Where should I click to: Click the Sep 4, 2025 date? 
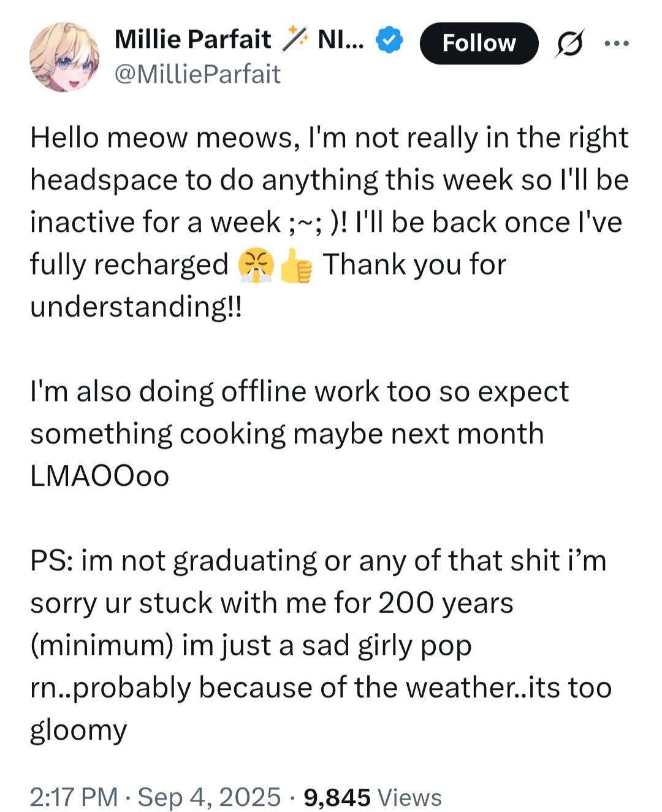point(209,797)
